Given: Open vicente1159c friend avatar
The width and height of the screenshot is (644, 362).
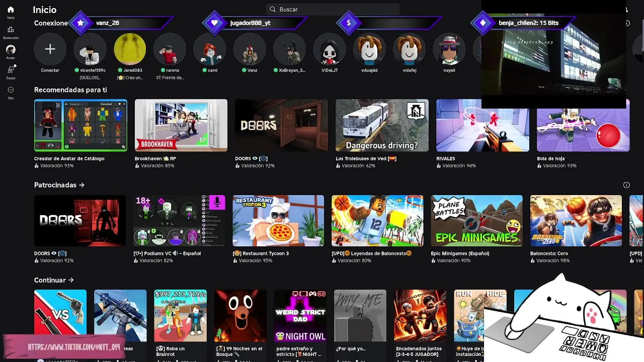Looking at the screenshot, I should [x=90, y=49].
